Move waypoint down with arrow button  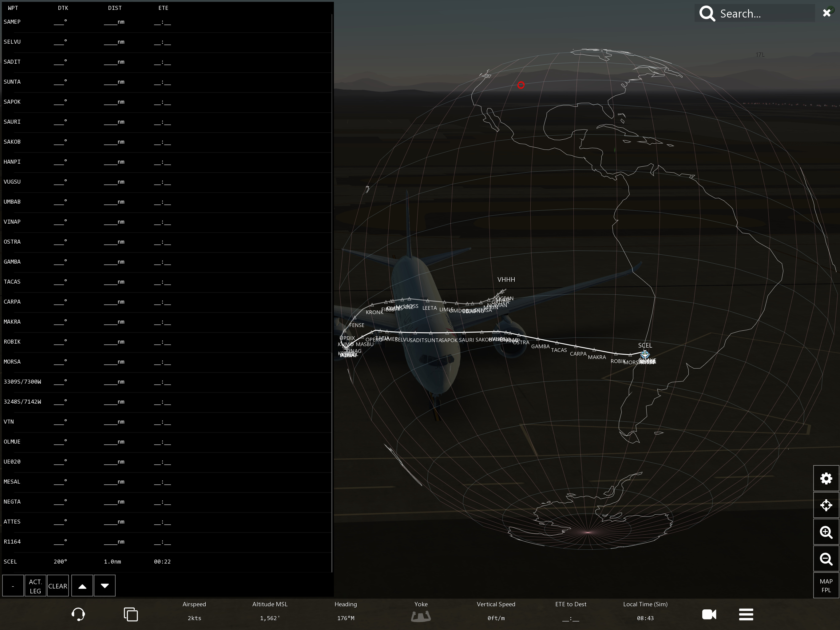tap(105, 586)
